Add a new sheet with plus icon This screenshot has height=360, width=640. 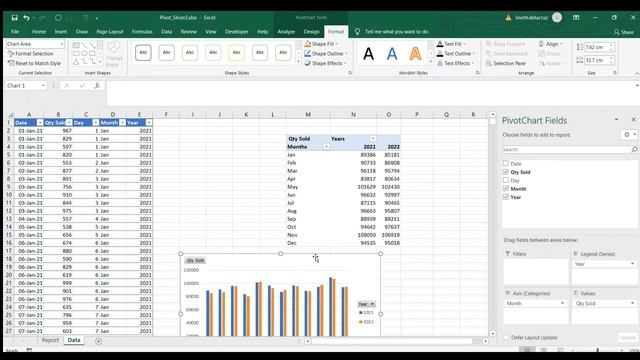98,341
